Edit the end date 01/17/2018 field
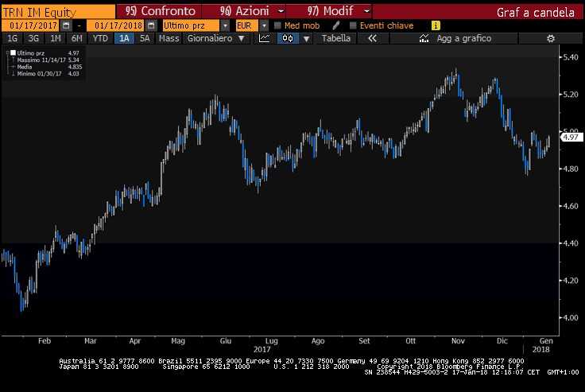 tap(116, 25)
